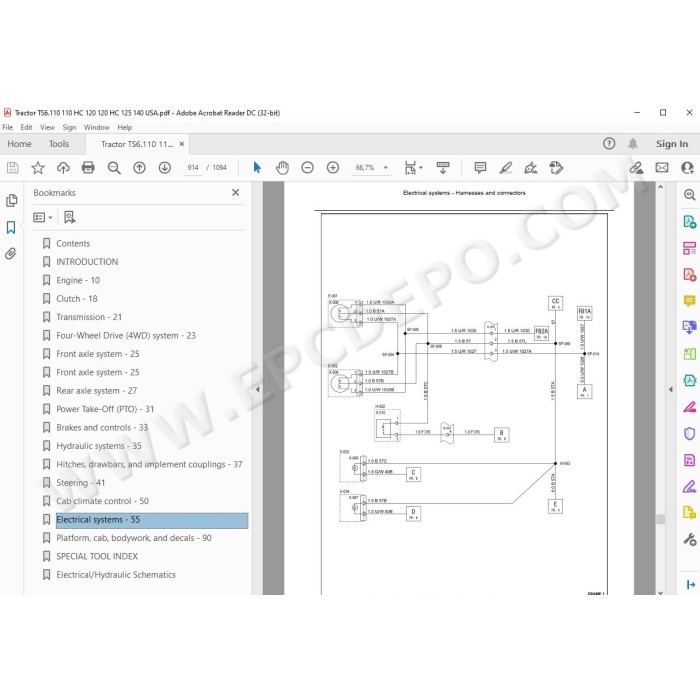Click the upload to cloud icon
Viewport: 700px width, 700px height.
point(63,168)
